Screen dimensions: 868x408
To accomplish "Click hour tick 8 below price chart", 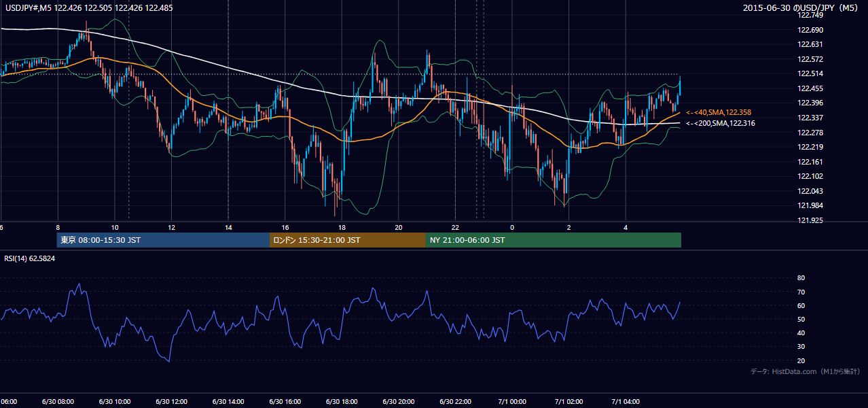I will click(x=58, y=227).
